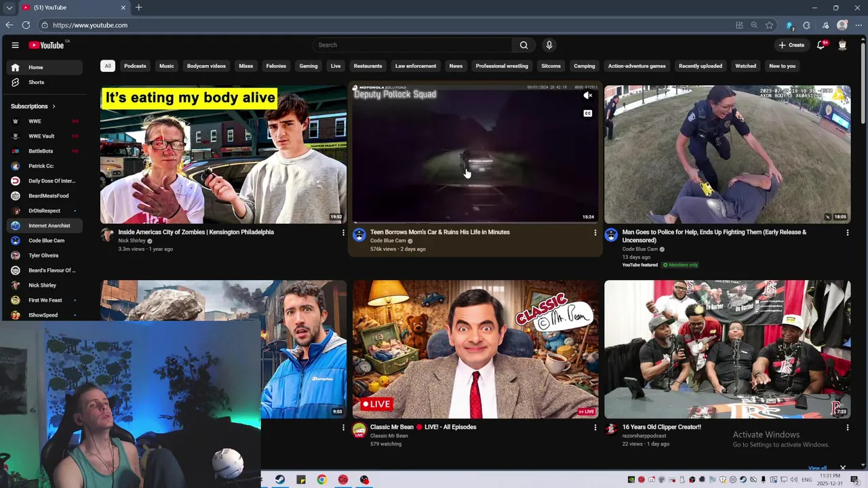Select the All filter chip
Screen dimensions: 868x488
pyautogui.click(x=107, y=66)
